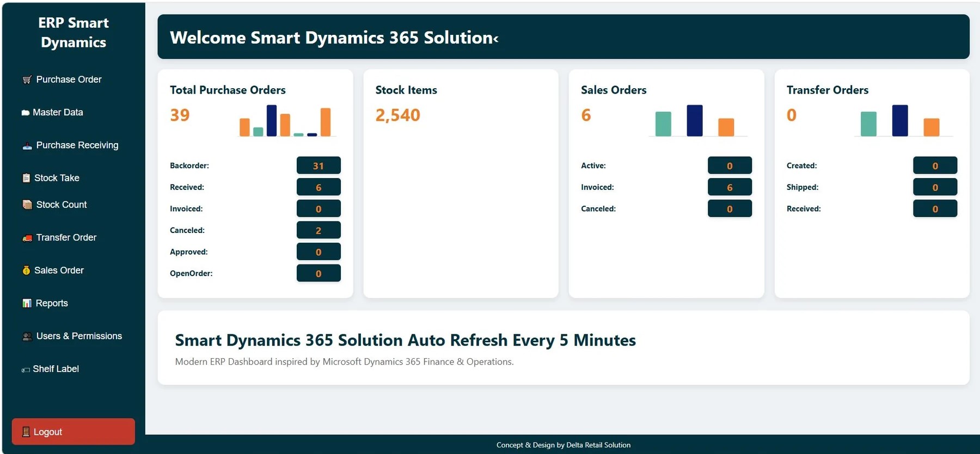The height and width of the screenshot is (454, 980).
Task: Click the Auto Refresh Every 5 Minutes heading
Action: pyautogui.click(x=406, y=340)
